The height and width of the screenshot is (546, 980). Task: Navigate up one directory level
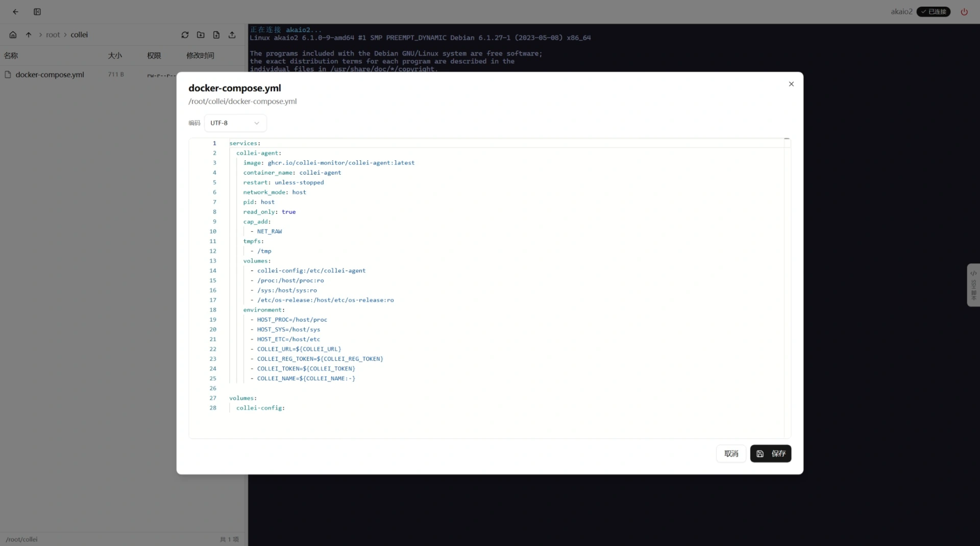coord(29,35)
